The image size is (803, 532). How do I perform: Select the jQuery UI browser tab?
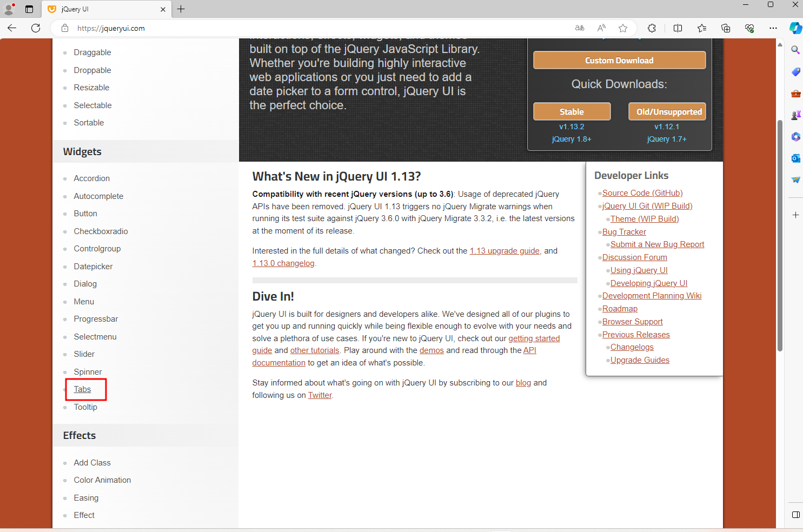click(106, 9)
